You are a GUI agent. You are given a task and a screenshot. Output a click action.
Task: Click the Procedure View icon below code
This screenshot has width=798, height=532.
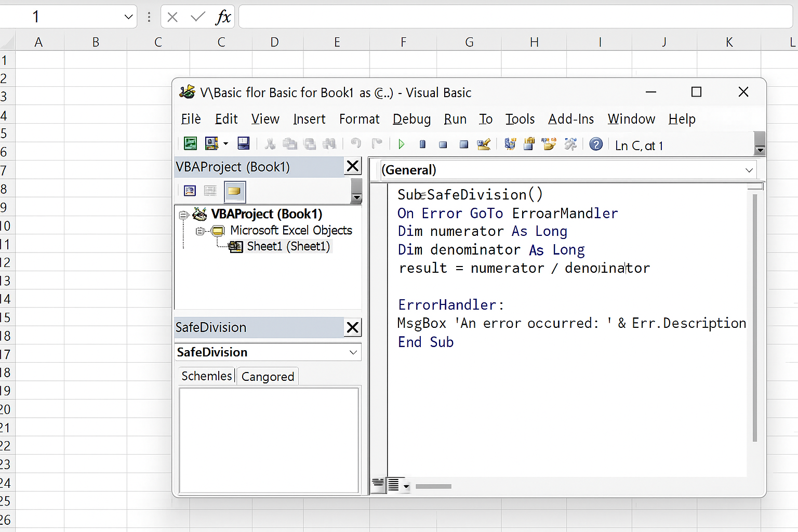click(378, 485)
